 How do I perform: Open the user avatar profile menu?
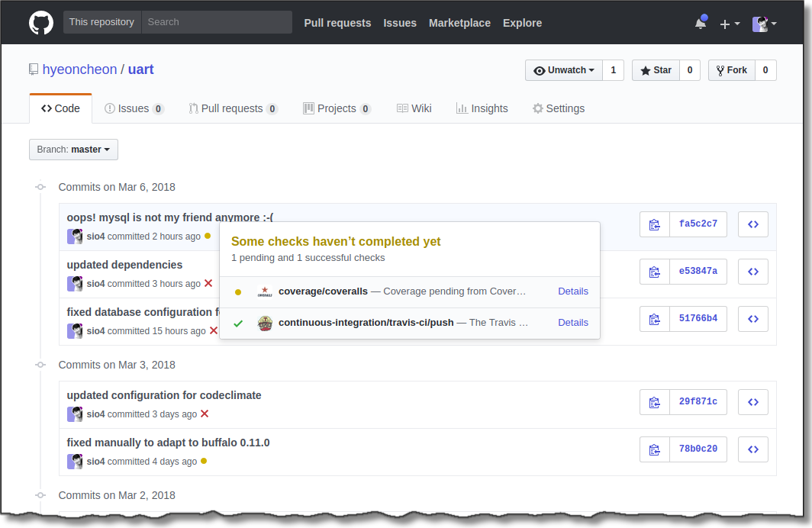coord(764,24)
